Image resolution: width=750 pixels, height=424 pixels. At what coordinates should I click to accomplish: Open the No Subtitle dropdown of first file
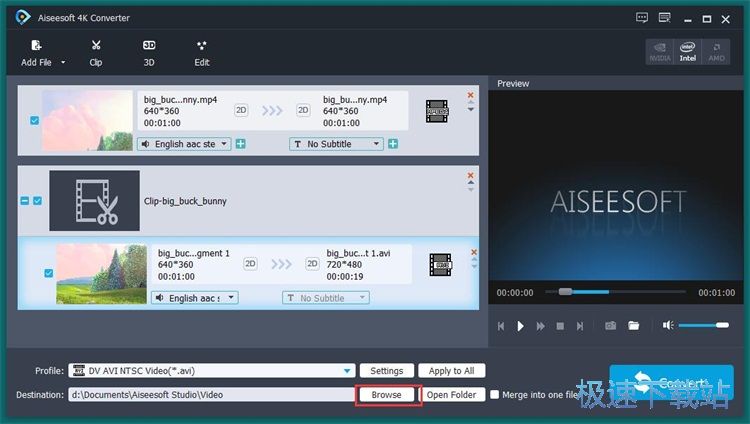coord(336,144)
